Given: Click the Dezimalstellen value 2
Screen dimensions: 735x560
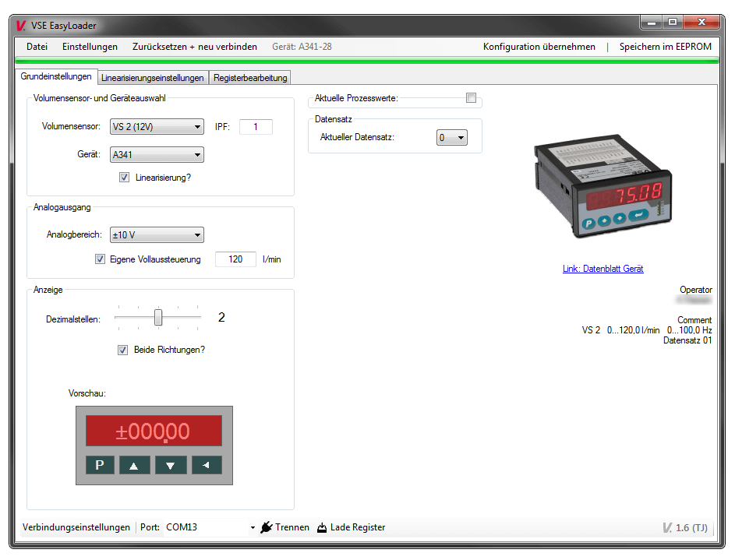Looking at the screenshot, I should (221, 318).
